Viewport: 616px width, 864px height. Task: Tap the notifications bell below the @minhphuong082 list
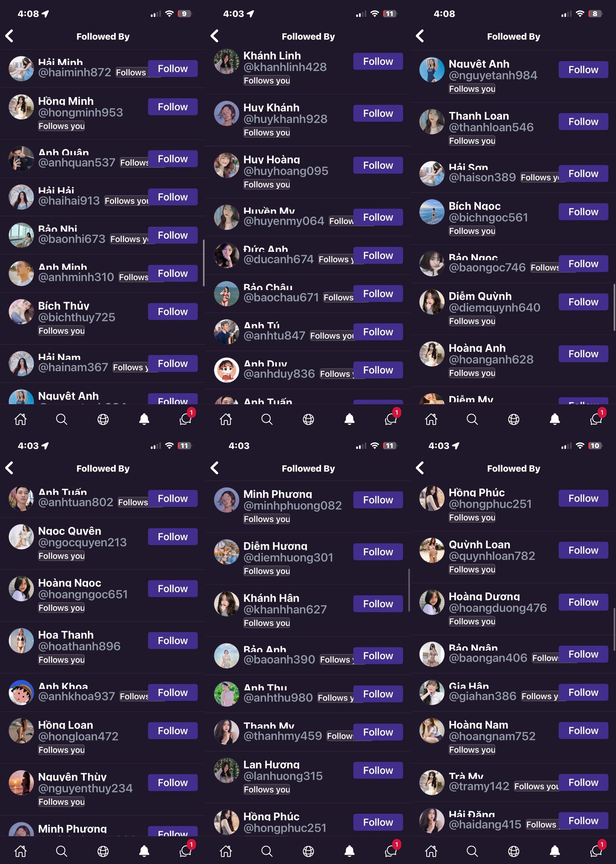click(x=349, y=851)
